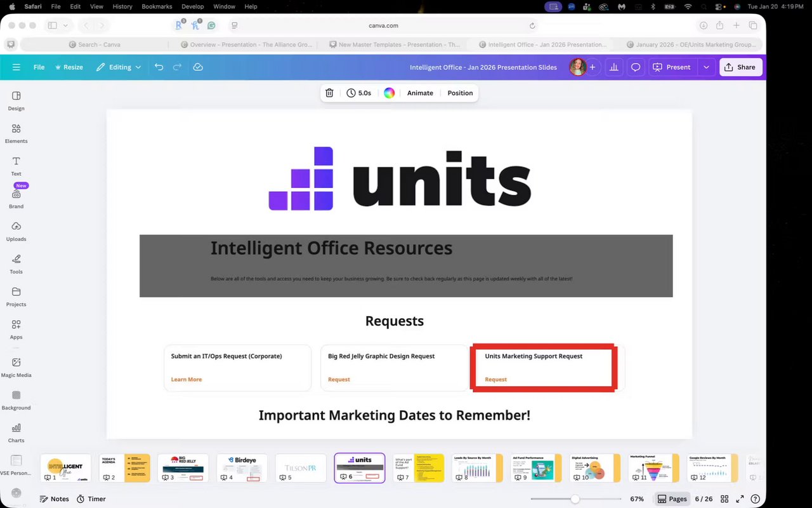
Task: Click the Position button
Action: click(460, 93)
